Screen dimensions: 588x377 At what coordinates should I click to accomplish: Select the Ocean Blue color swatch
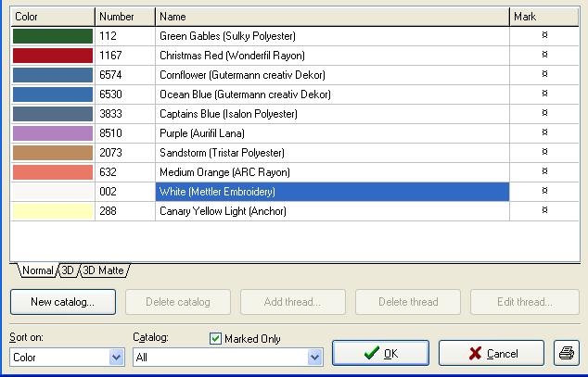[x=53, y=94]
